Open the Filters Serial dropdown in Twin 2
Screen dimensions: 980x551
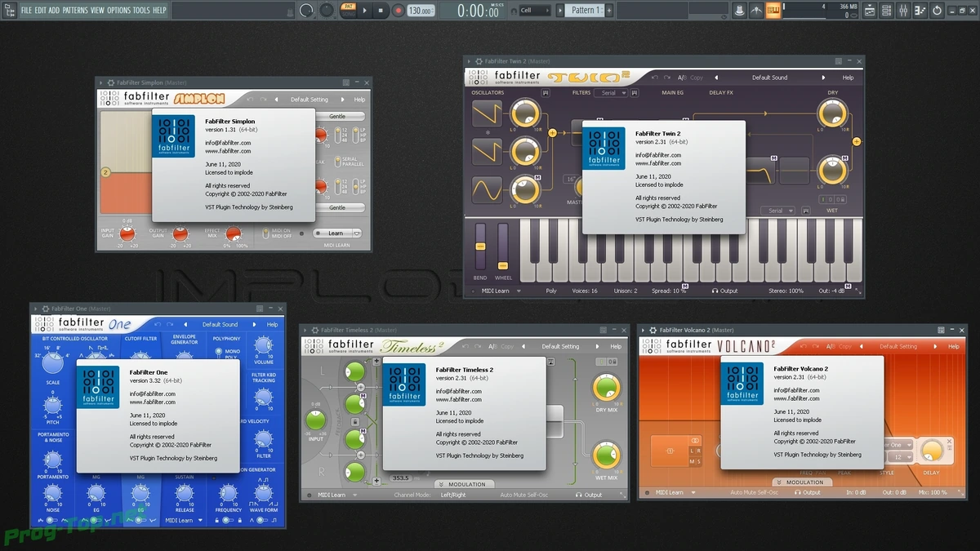pos(612,93)
